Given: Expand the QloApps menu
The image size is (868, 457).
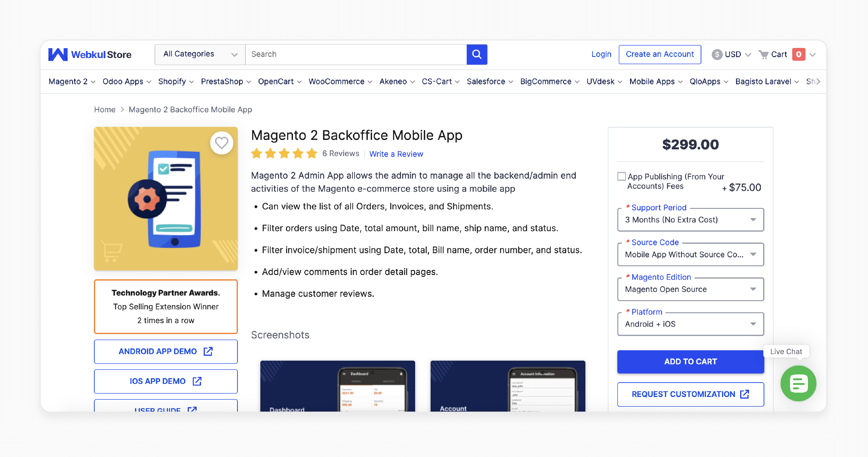Looking at the screenshot, I should coord(709,82).
